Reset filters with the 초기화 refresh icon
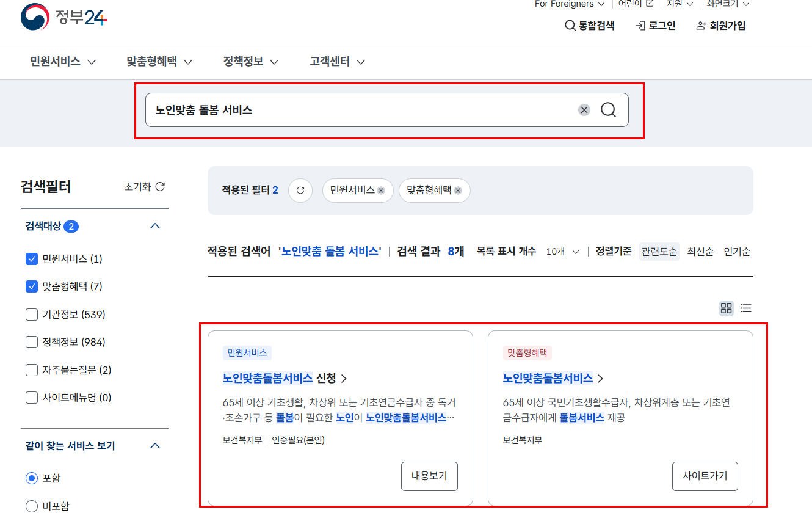 [x=160, y=186]
